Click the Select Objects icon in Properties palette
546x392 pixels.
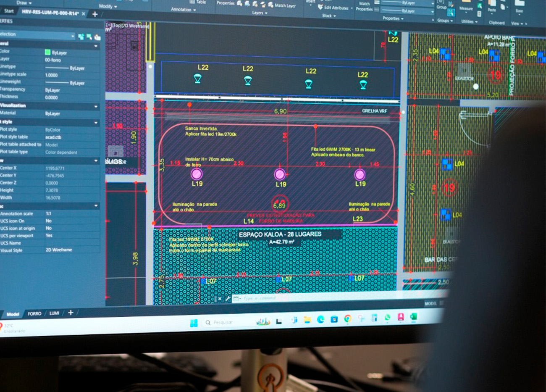pos(89,37)
